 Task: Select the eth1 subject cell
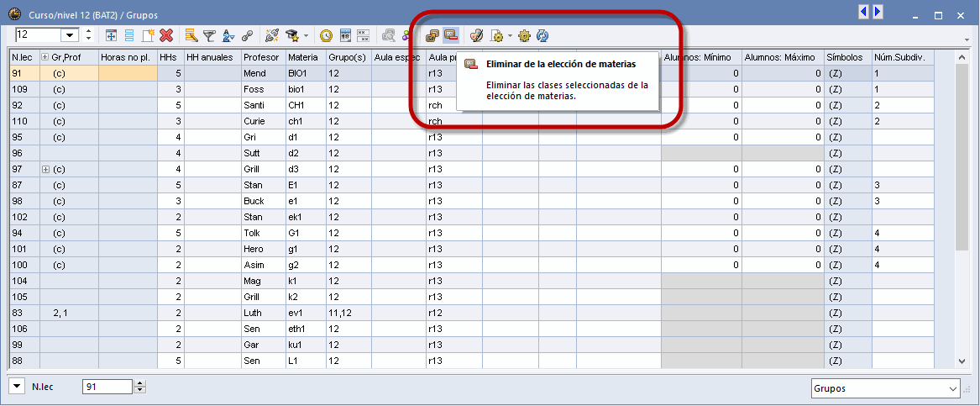coord(306,329)
